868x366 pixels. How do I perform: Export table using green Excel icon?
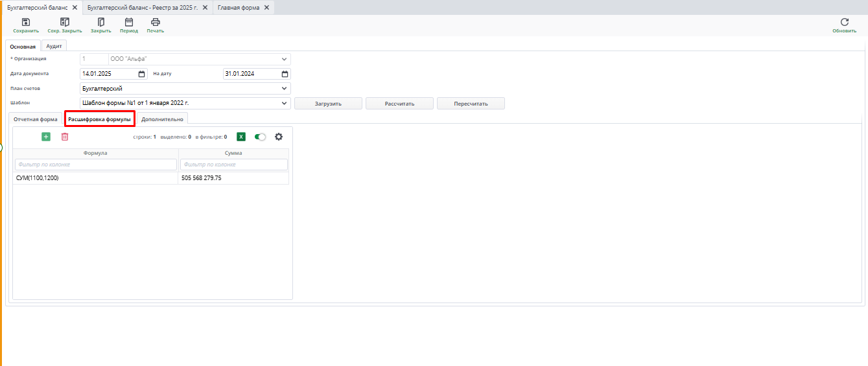[241, 137]
